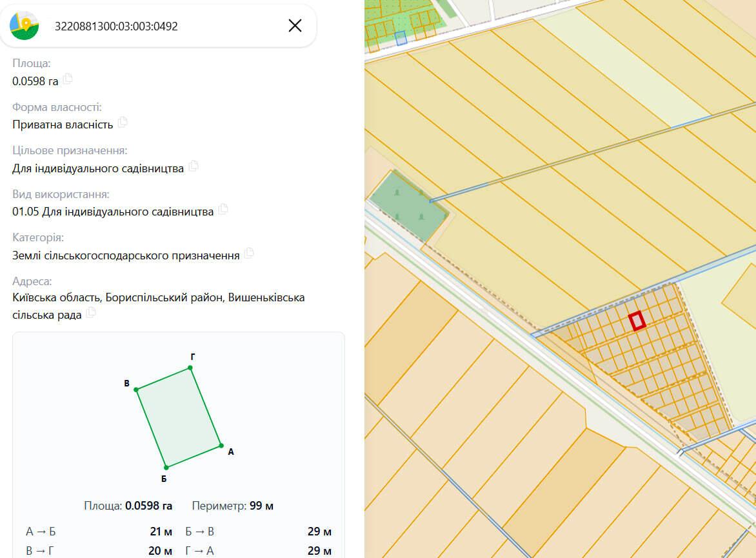Click vertex В on the parcel diagram
Screen dimensions: 756x558
coord(137,389)
